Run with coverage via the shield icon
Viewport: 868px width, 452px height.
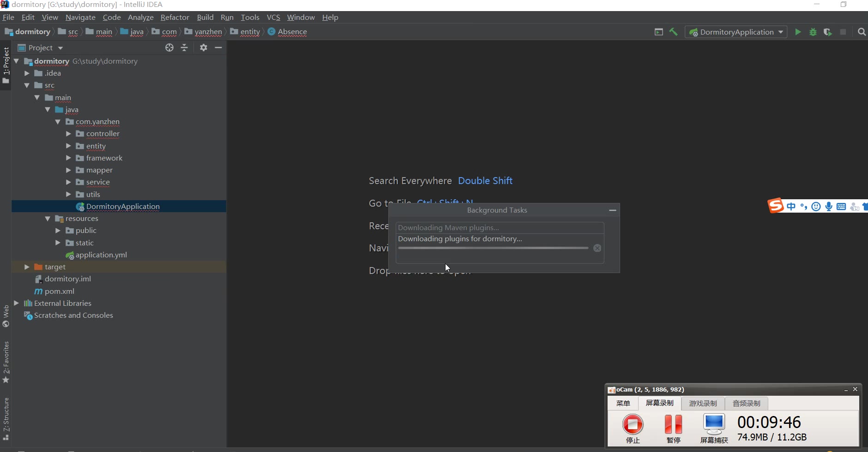coord(828,32)
